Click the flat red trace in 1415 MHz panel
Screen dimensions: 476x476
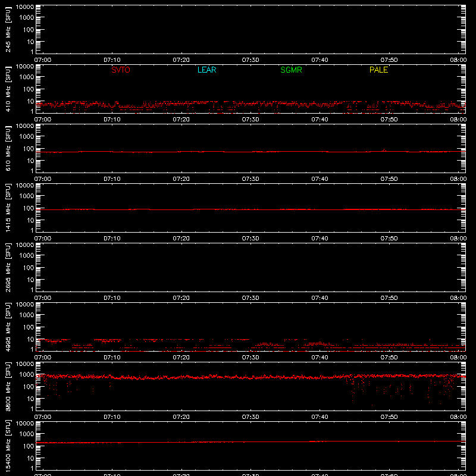coord(250,209)
